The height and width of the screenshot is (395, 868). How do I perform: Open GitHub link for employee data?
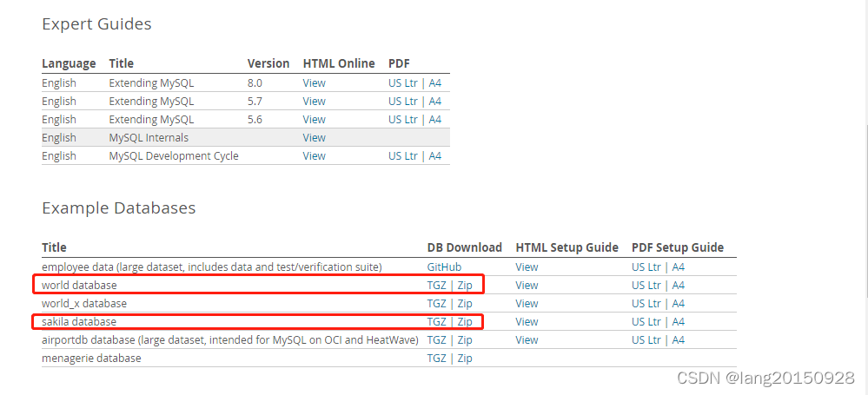[x=444, y=267]
